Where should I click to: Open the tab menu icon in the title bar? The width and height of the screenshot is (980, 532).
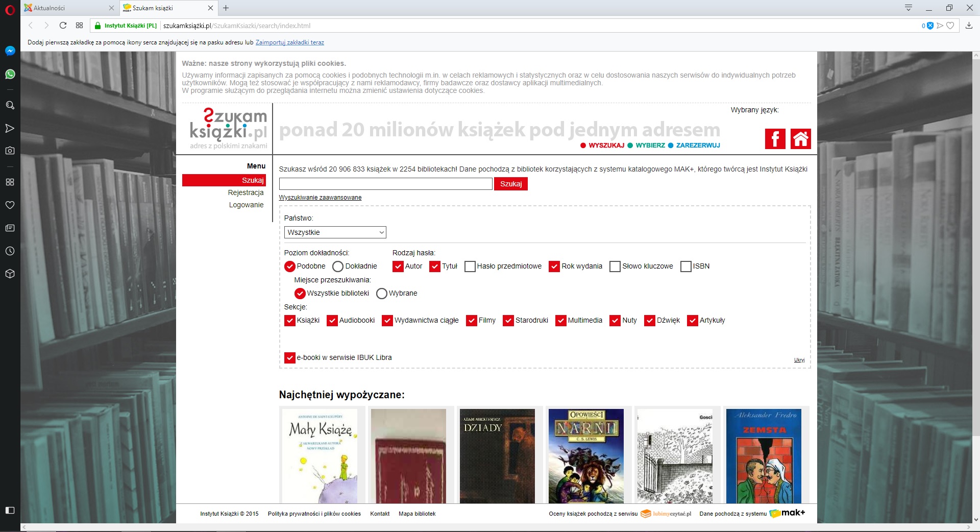point(909,8)
